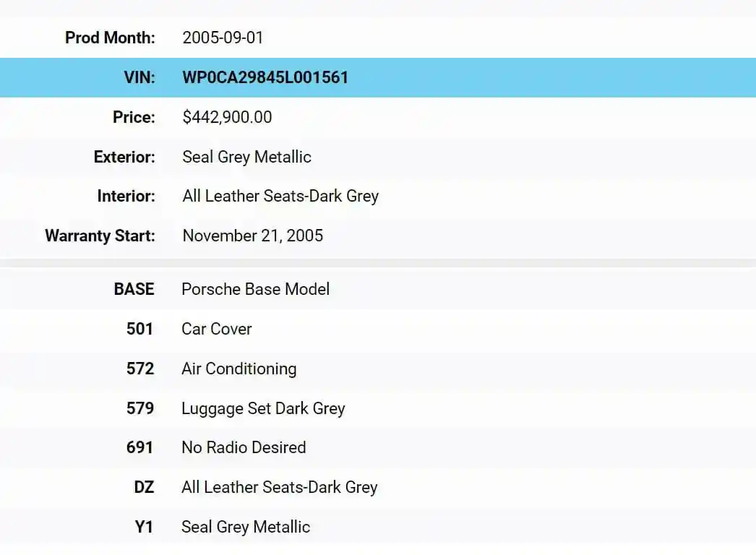Click the Porsche Base Model description

pos(256,289)
